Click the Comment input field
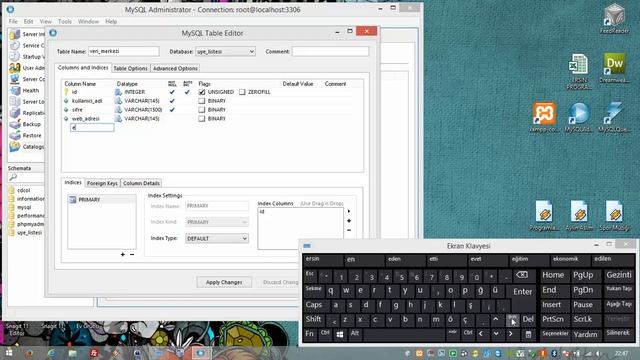The width and height of the screenshot is (640, 360). coord(330,51)
